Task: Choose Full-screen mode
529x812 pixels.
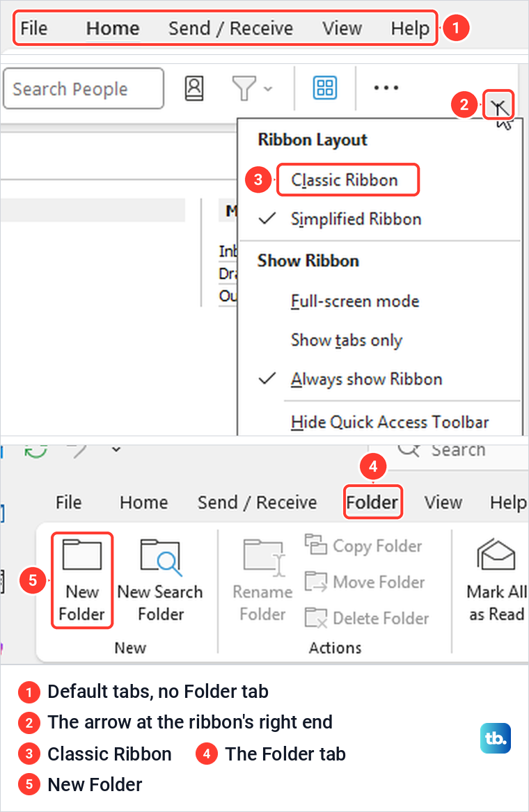Action: pyautogui.click(x=355, y=301)
